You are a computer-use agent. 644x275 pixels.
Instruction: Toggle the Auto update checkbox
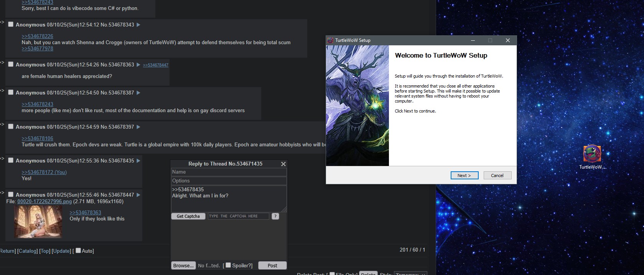[78, 250]
